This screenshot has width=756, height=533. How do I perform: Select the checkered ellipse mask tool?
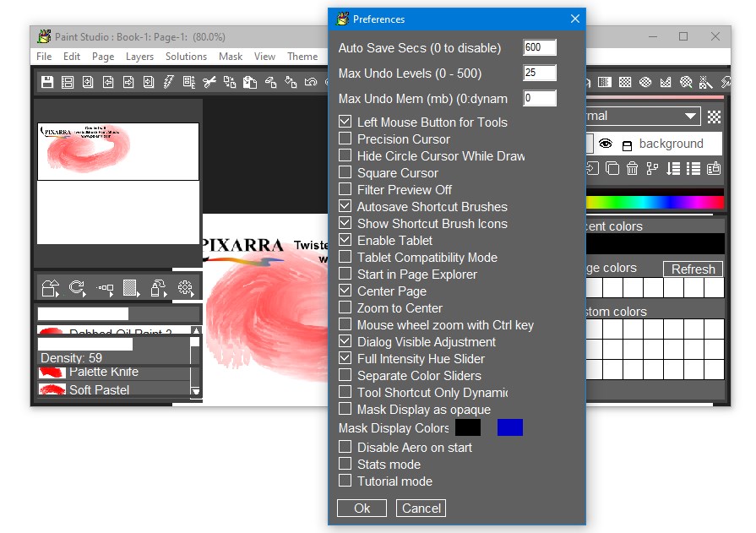coord(645,82)
